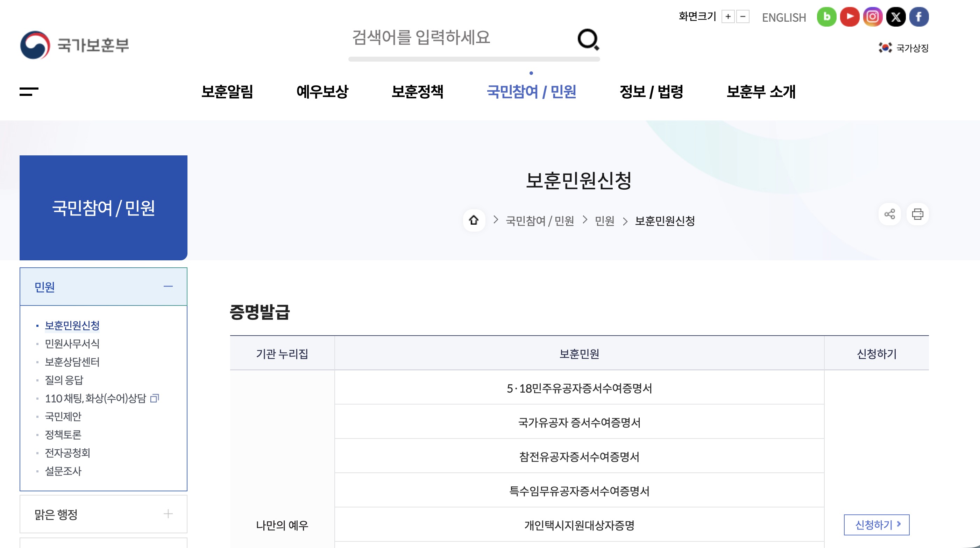Image resolution: width=980 pixels, height=548 pixels.
Task: Open the 보훈정책 main menu
Action: coord(417,92)
